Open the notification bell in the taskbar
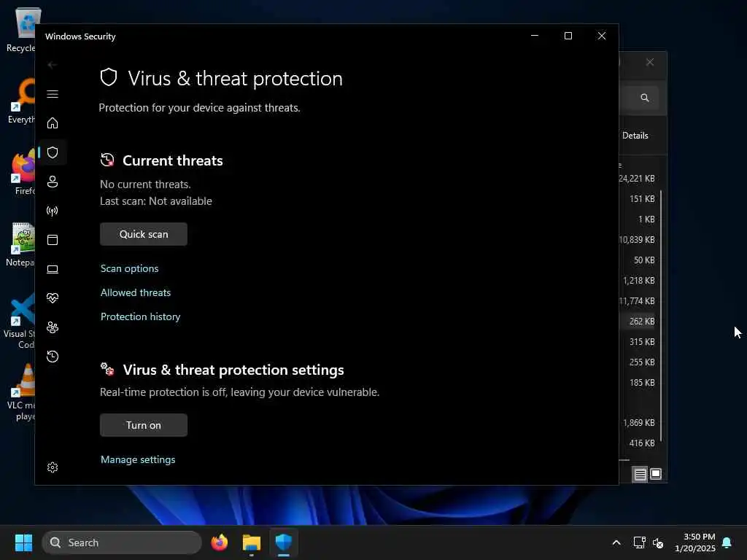 727,542
